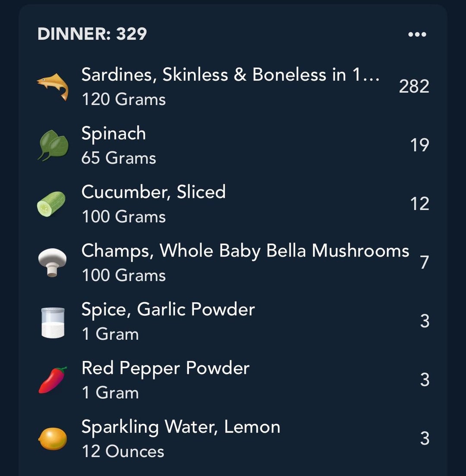Select the Sparkling Water, Lemon entry
466x476 pixels.
point(233,438)
